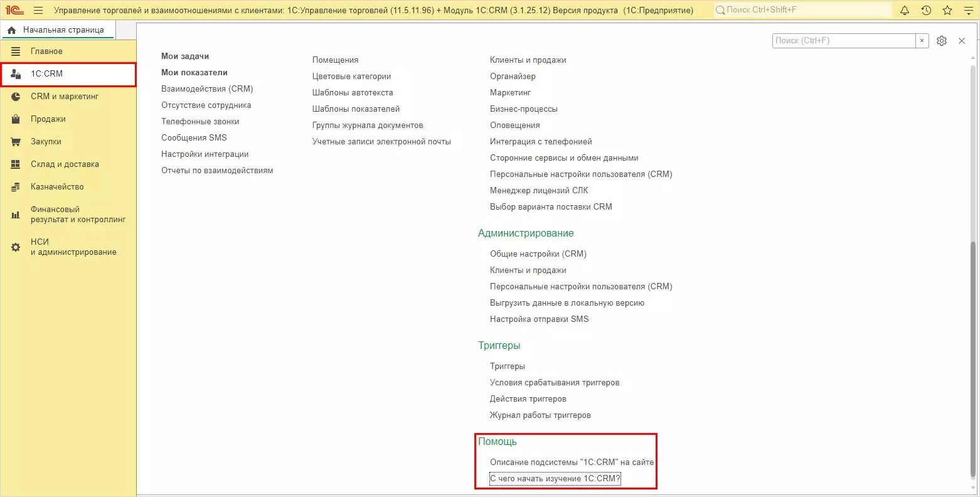Open Оповещения settings

[x=515, y=126]
